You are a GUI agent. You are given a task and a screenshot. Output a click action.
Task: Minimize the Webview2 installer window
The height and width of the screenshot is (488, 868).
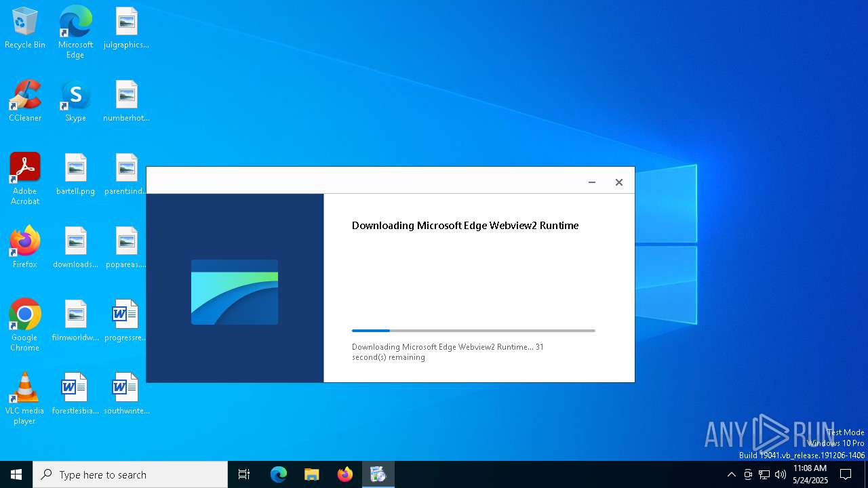pyautogui.click(x=592, y=182)
